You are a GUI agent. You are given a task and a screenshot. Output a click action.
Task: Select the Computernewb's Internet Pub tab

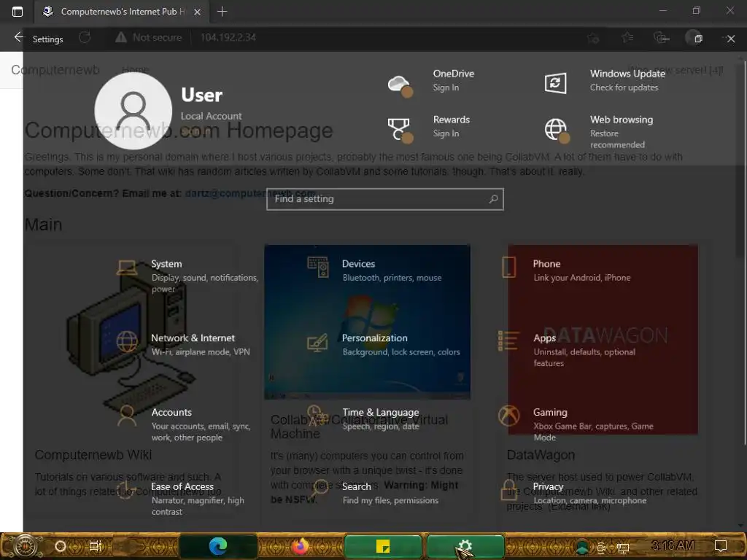click(121, 12)
